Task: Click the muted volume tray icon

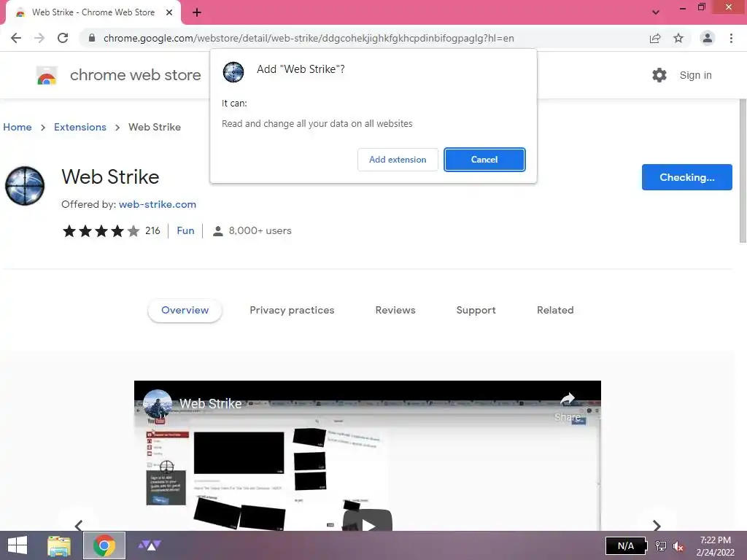Action: [678, 545]
